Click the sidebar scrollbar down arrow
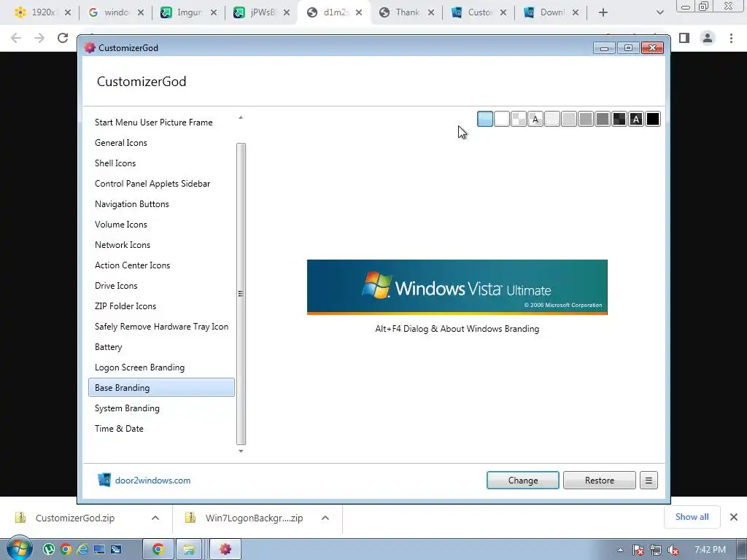 tap(241, 451)
